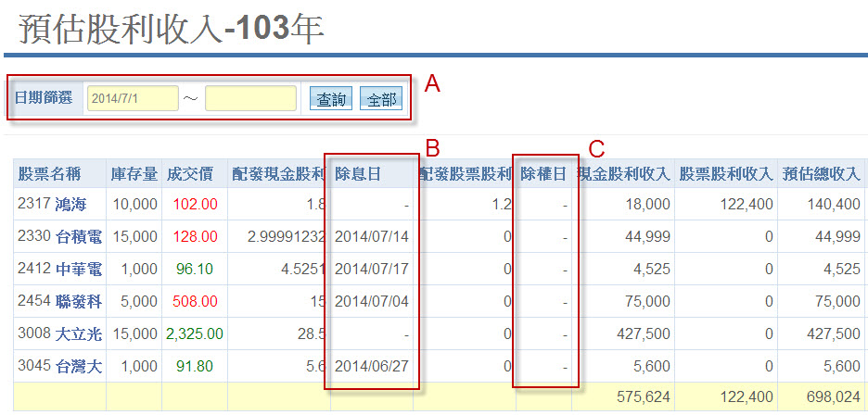Viewport: 868px width, 415px height.
Task: Click the total stock income 122,400 in the summary row
Action: pyautogui.click(x=745, y=396)
